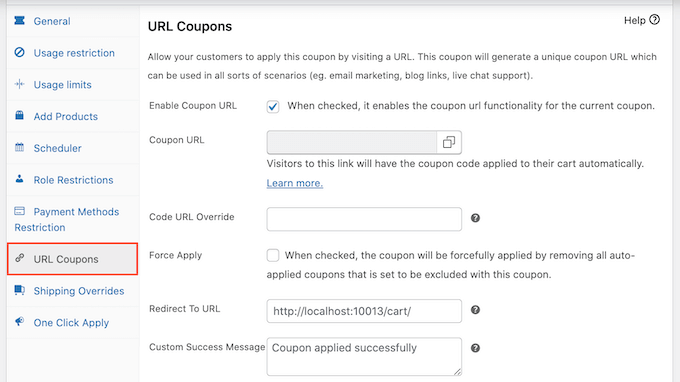Click the Scheduler calendar icon

click(20, 147)
